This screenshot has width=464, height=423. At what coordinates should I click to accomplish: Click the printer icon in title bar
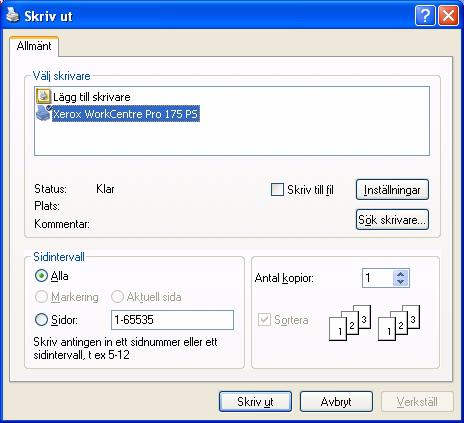(13, 15)
